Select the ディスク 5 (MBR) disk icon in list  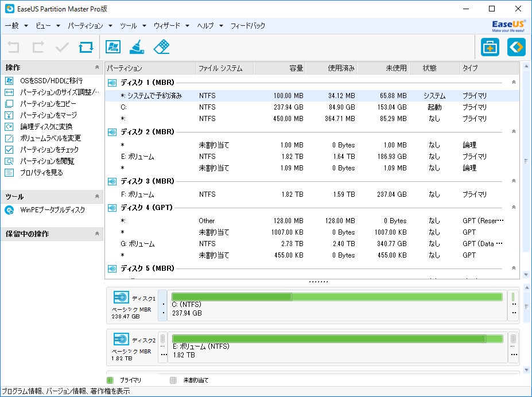tap(112, 269)
